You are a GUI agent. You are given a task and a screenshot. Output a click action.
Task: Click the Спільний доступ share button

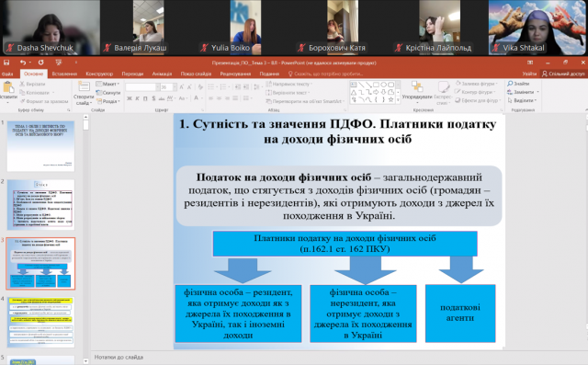[x=563, y=74]
